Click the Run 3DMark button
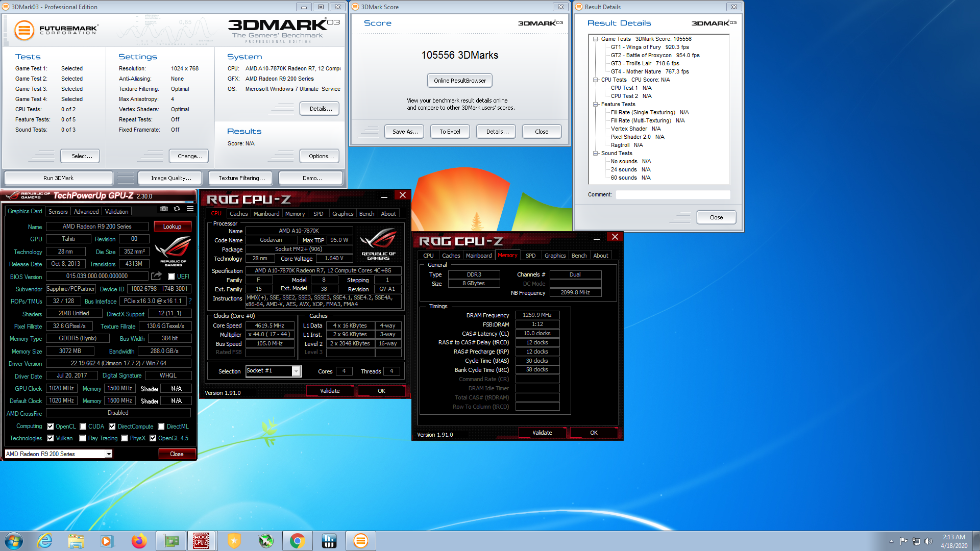 (x=58, y=178)
